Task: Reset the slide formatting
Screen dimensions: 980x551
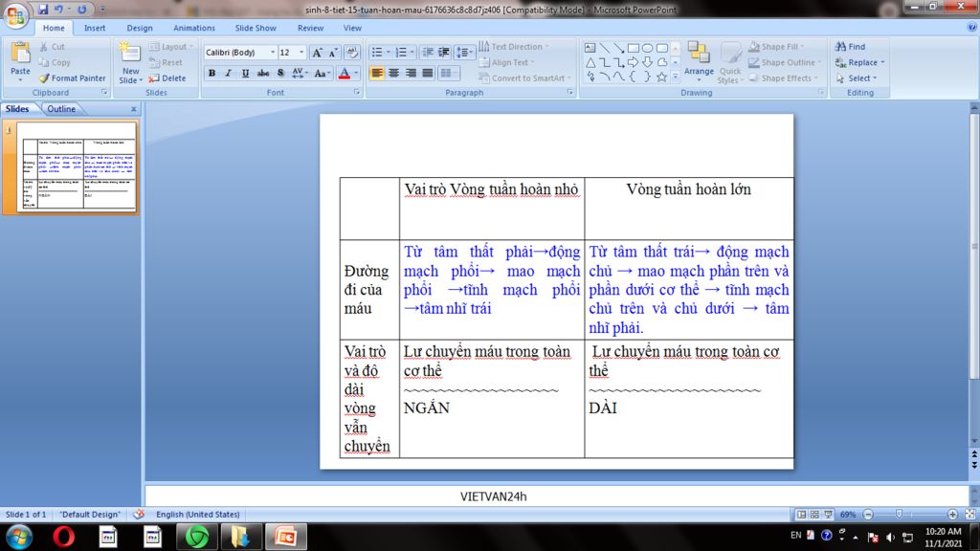Action: (167, 62)
